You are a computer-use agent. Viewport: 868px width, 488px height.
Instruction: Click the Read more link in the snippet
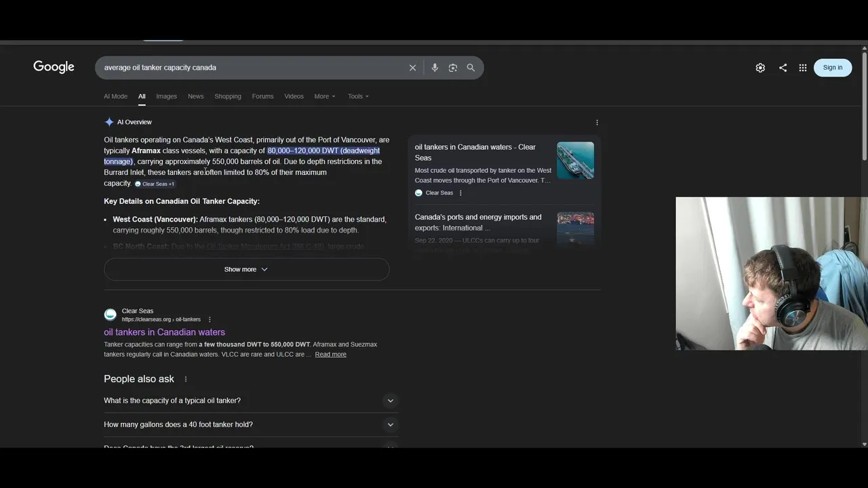pos(330,354)
